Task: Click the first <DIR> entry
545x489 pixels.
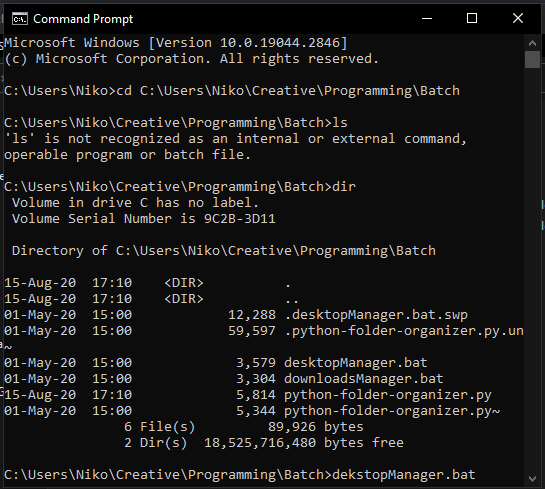Action: tap(184, 283)
